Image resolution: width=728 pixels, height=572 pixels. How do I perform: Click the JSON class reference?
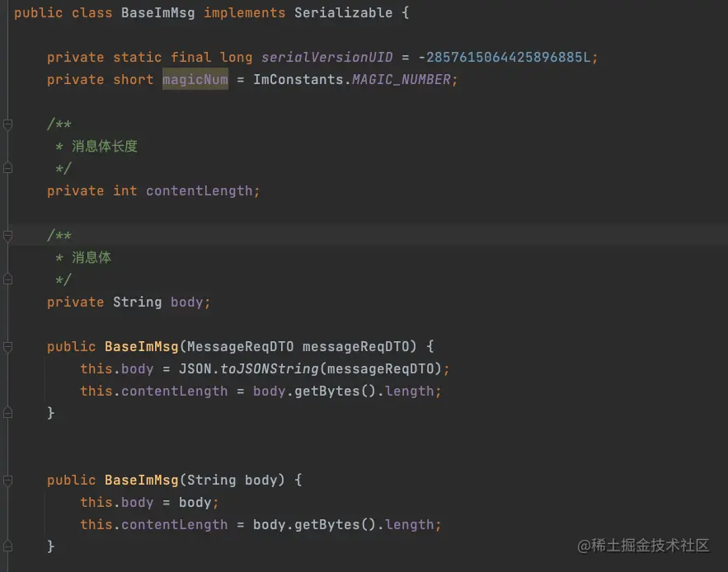tap(195, 368)
